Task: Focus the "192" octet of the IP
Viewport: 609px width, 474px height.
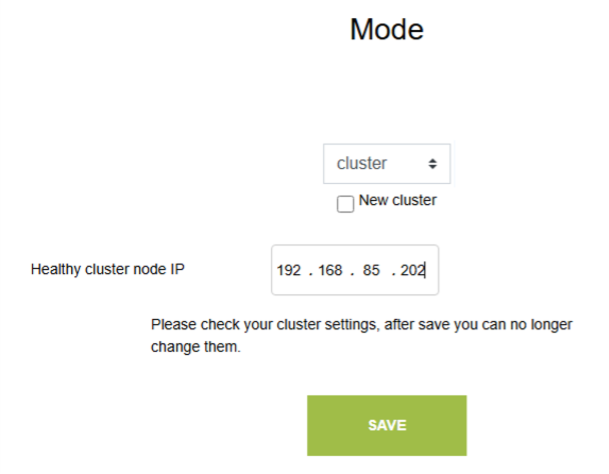Action: [289, 270]
